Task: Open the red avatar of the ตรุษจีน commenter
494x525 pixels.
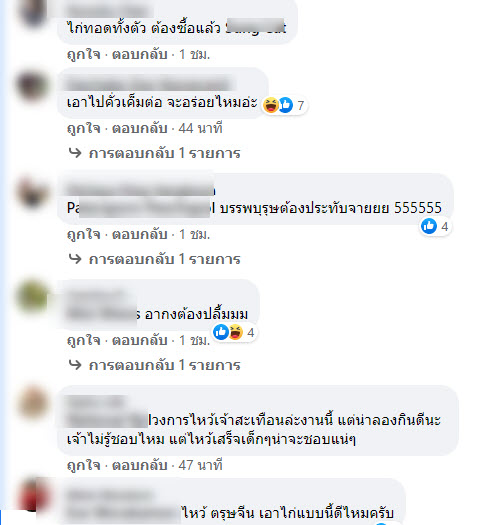Action: point(33,495)
